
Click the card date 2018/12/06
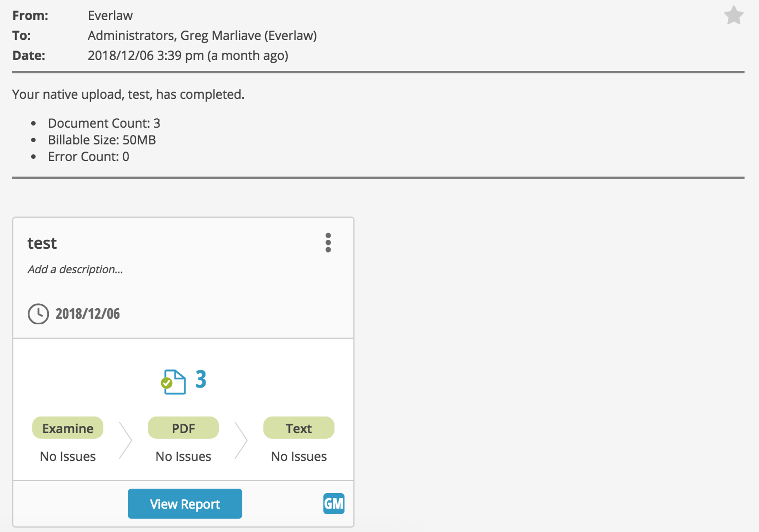(x=88, y=314)
